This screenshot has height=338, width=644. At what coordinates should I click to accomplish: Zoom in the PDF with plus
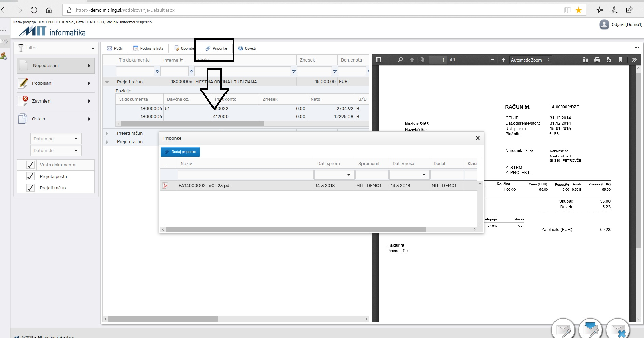pos(503,60)
